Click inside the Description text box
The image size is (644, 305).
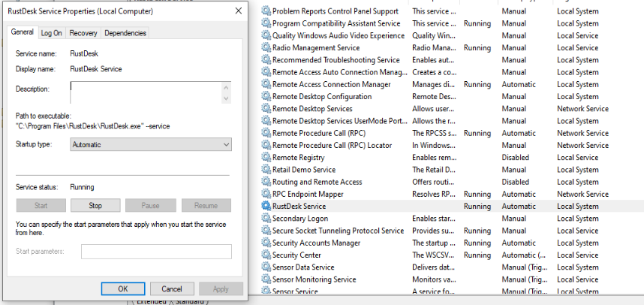coord(146,92)
